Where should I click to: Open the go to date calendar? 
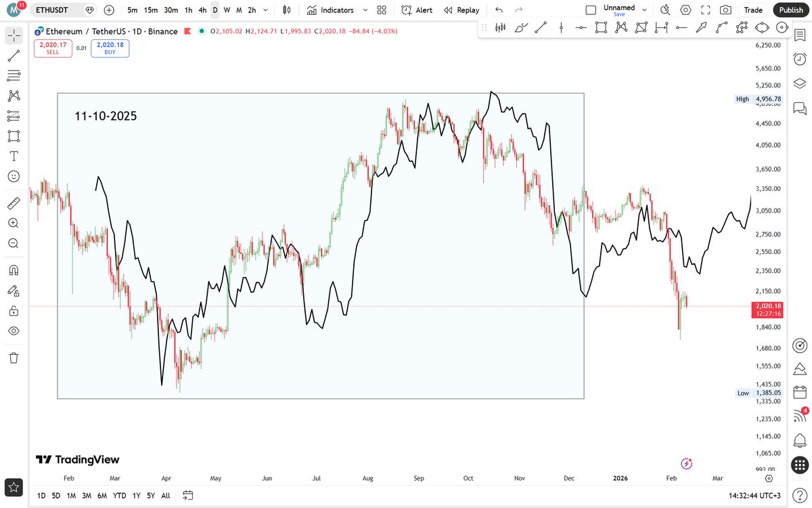coord(188,496)
